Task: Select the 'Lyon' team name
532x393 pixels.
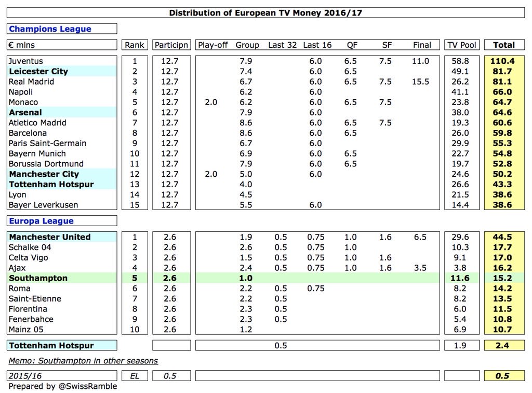Action: tap(17, 195)
